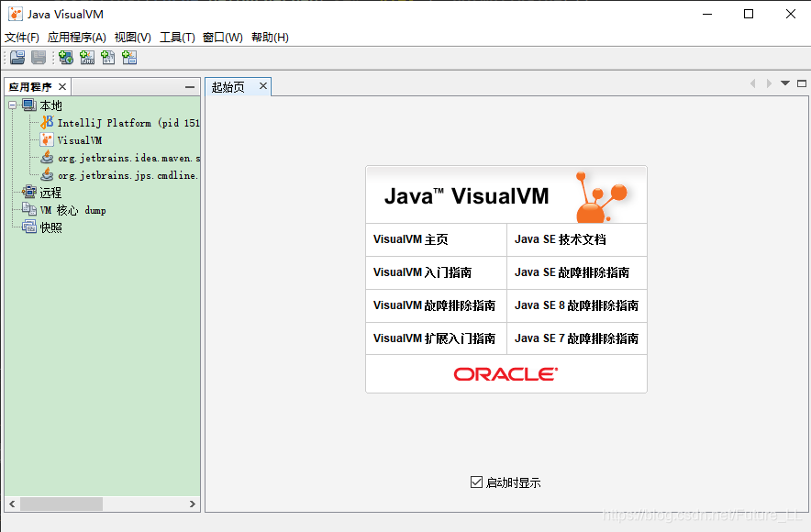Click the Oracle logo
811x532 pixels.
505,374
